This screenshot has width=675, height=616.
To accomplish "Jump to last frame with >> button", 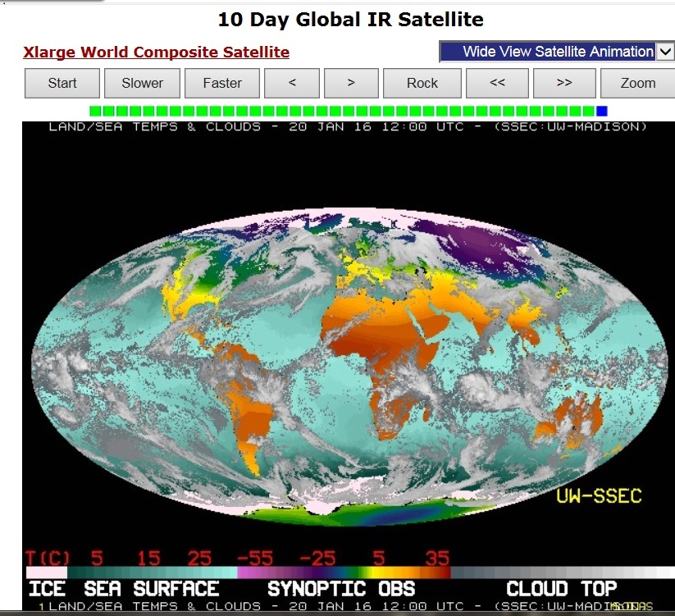I will pos(563,83).
